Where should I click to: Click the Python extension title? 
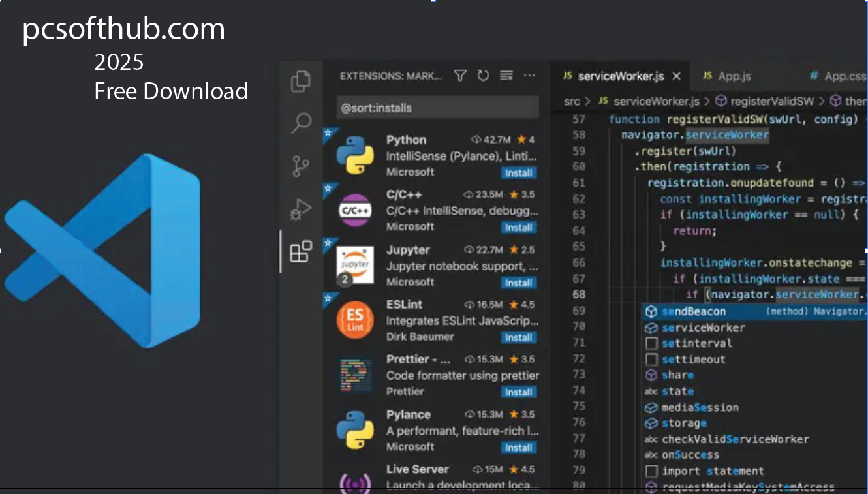406,140
